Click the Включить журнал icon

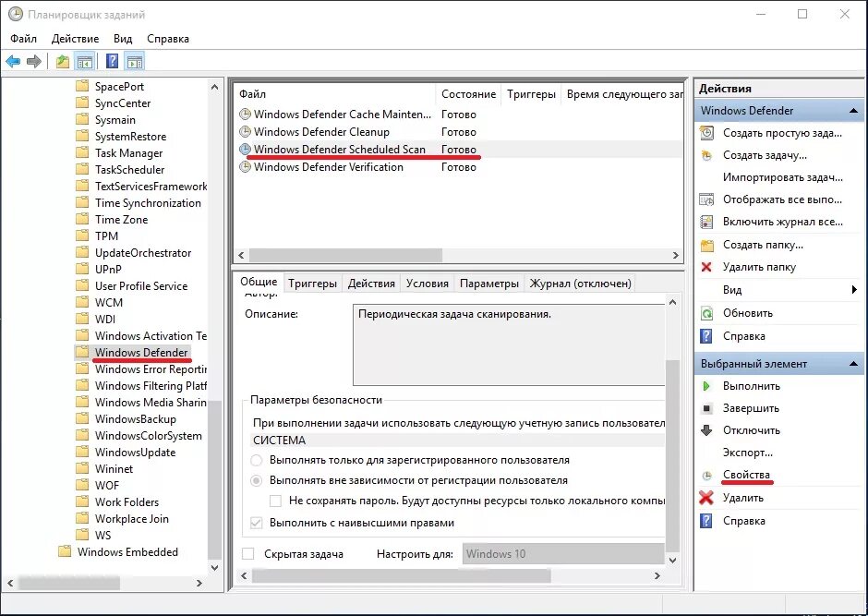(706, 222)
